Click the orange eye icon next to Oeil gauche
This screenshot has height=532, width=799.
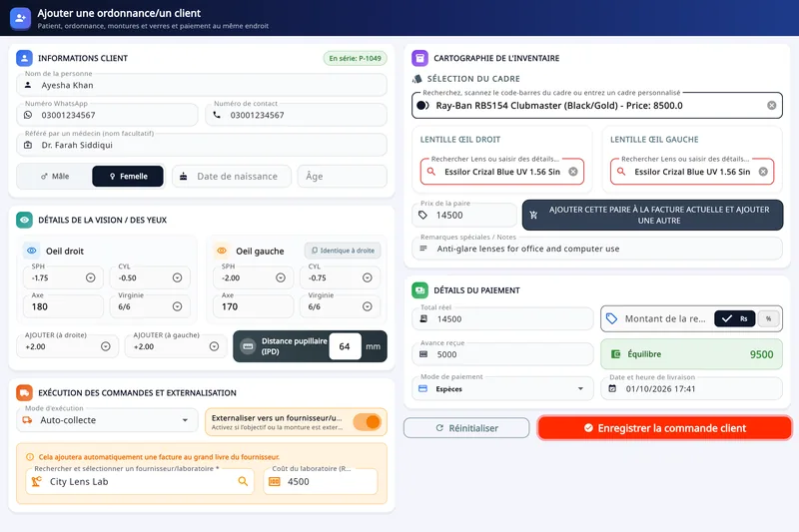tap(222, 251)
